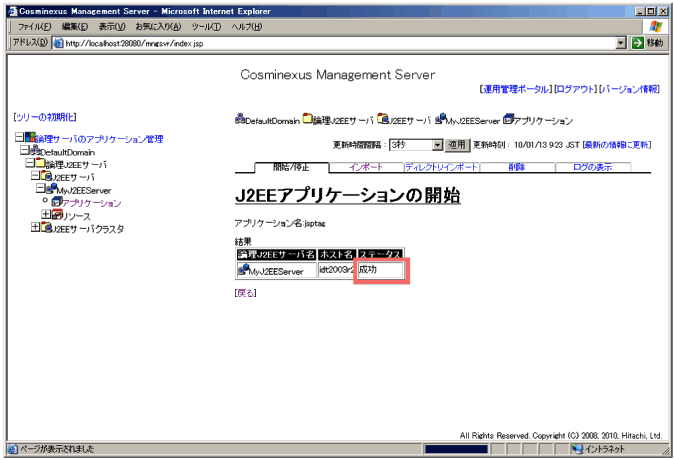Click the 論理J2EEサーバ名 column header
The image size is (674, 460).
(x=276, y=254)
